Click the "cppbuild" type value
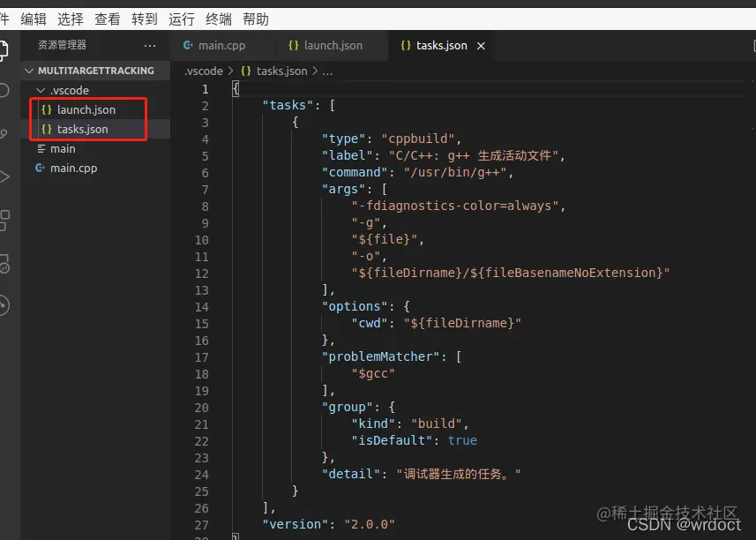The image size is (756, 540). click(x=418, y=139)
